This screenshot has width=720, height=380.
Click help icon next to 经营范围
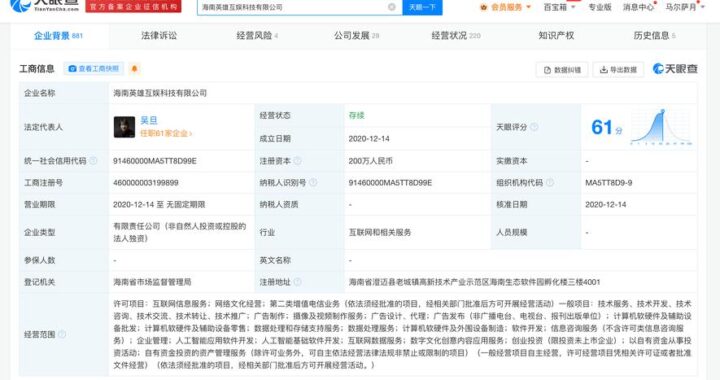62,334
